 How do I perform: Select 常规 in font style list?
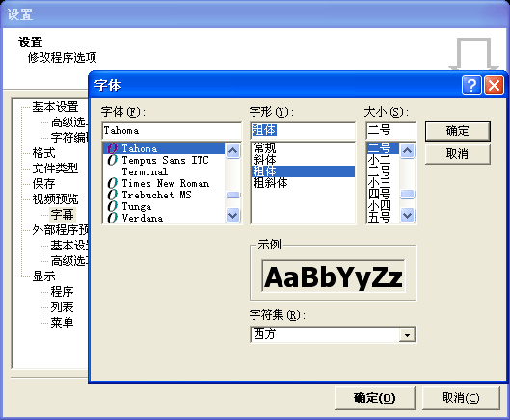click(264, 148)
